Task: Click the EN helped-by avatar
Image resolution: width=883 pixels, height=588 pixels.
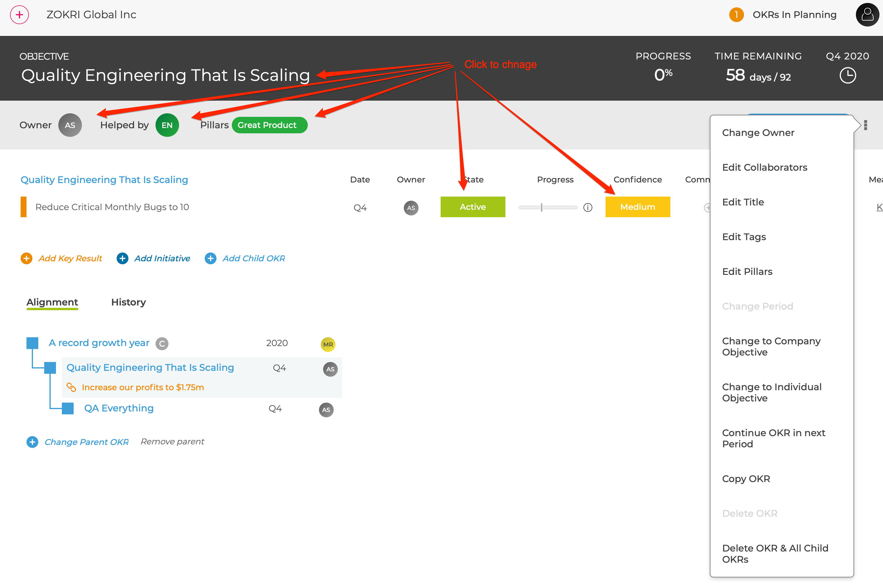Action: [167, 125]
